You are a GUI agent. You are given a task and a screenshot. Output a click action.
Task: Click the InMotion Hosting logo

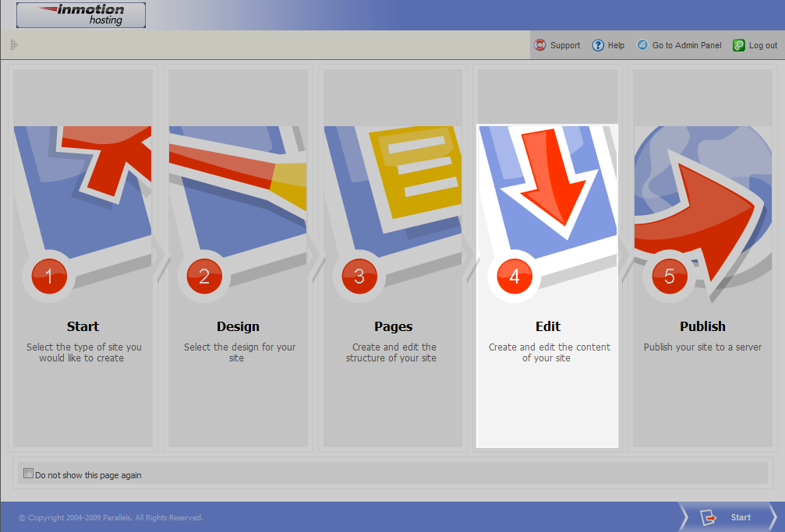(x=81, y=15)
